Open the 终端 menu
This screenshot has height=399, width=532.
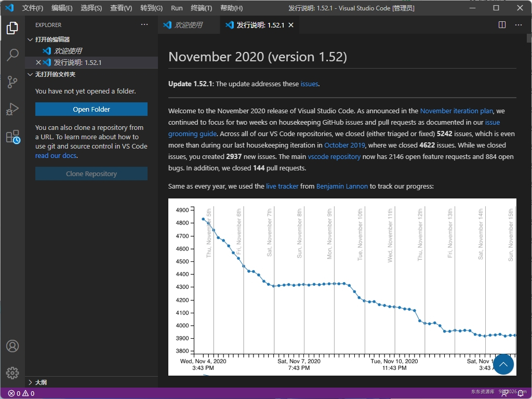pos(201,8)
